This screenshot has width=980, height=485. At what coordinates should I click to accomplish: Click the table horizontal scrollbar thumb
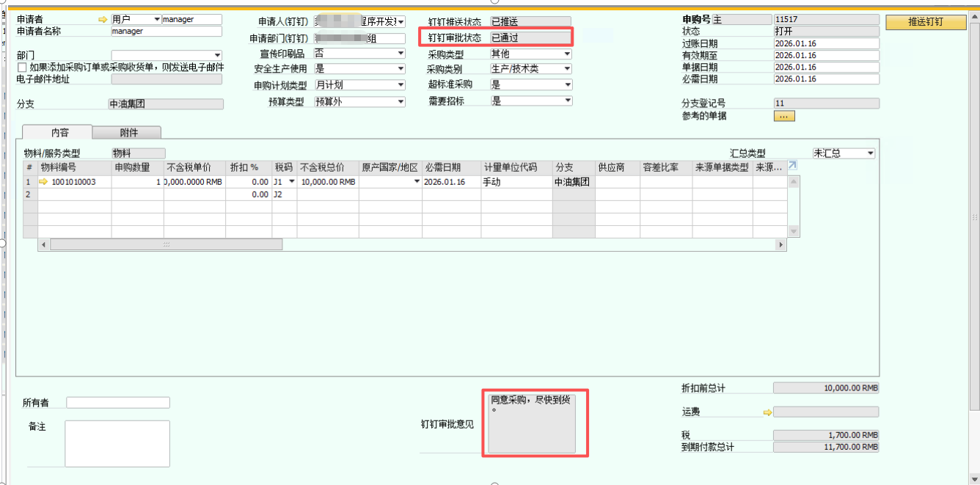coord(166,244)
